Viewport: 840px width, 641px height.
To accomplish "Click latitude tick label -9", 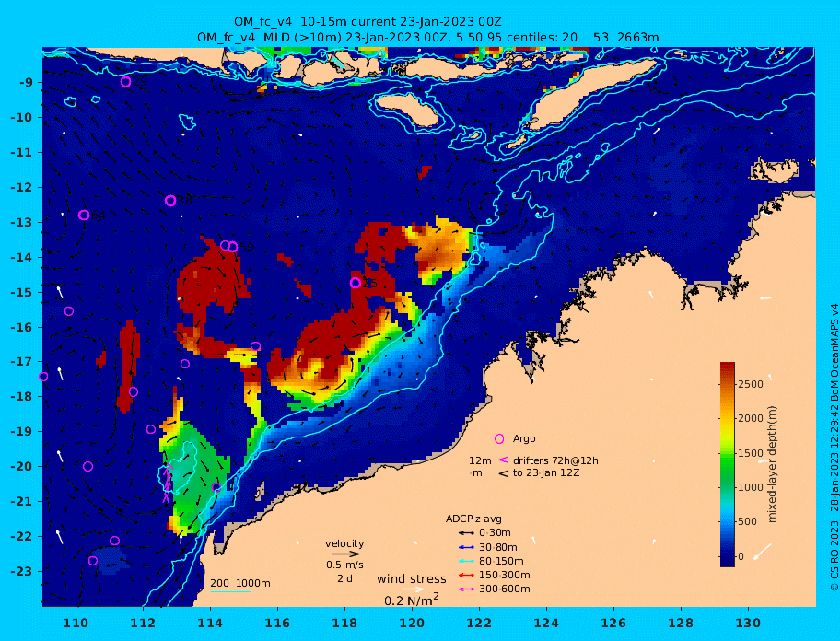I will [26, 83].
